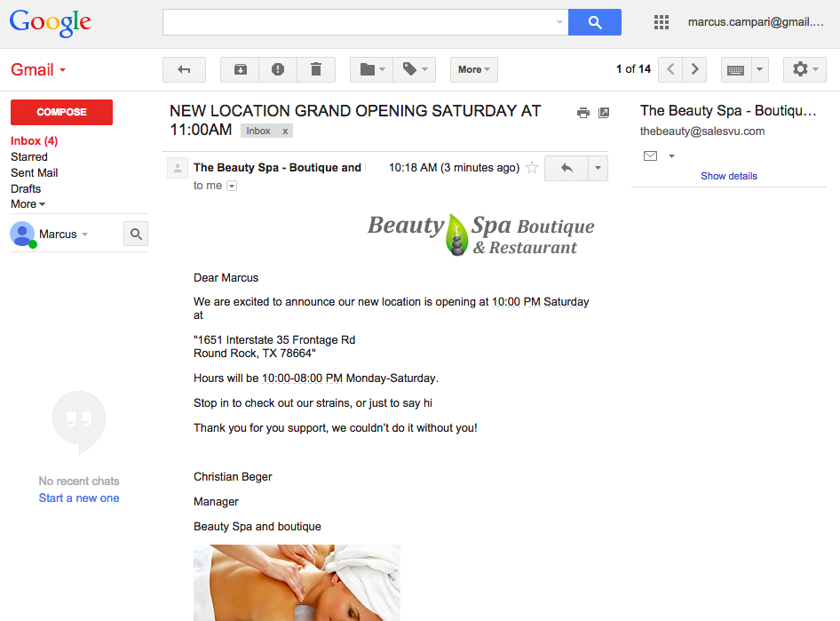Click the blue search button

(x=595, y=22)
